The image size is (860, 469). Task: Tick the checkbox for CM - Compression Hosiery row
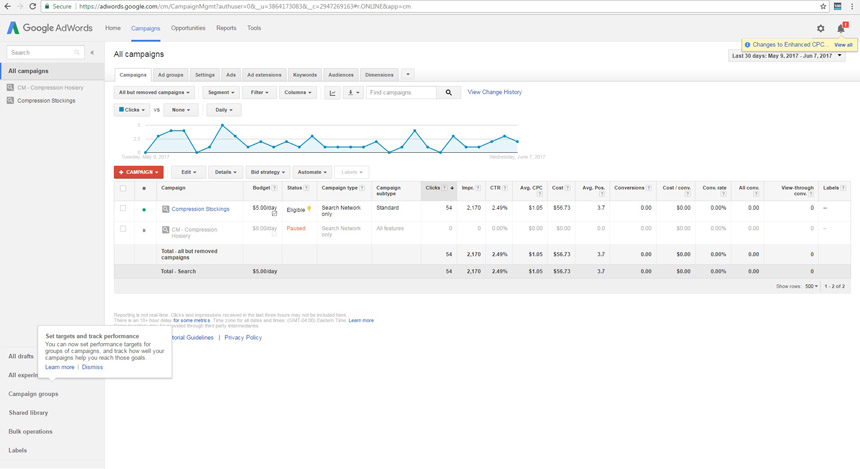tap(123, 229)
